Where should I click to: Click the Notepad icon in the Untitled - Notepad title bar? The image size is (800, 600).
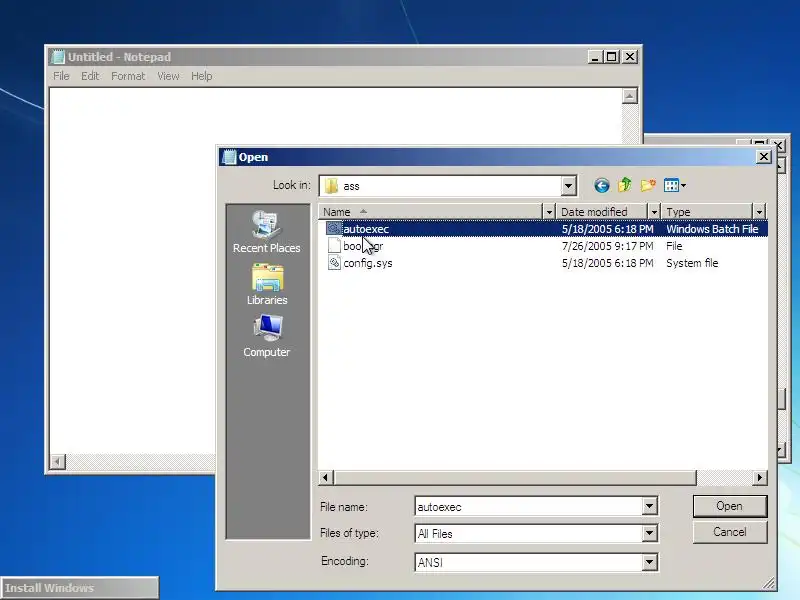(x=58, y=57)
